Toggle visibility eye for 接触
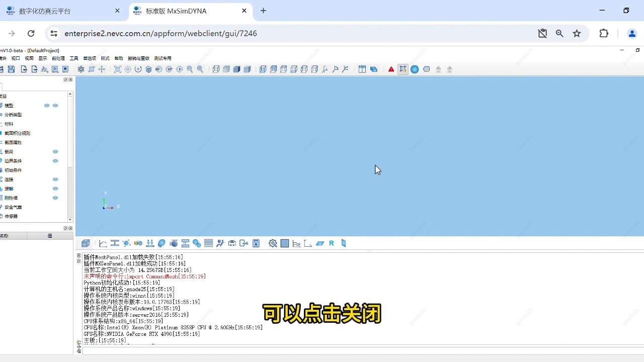Image resolution: width=644 pixels, height=362 pixels. (55, 189)
